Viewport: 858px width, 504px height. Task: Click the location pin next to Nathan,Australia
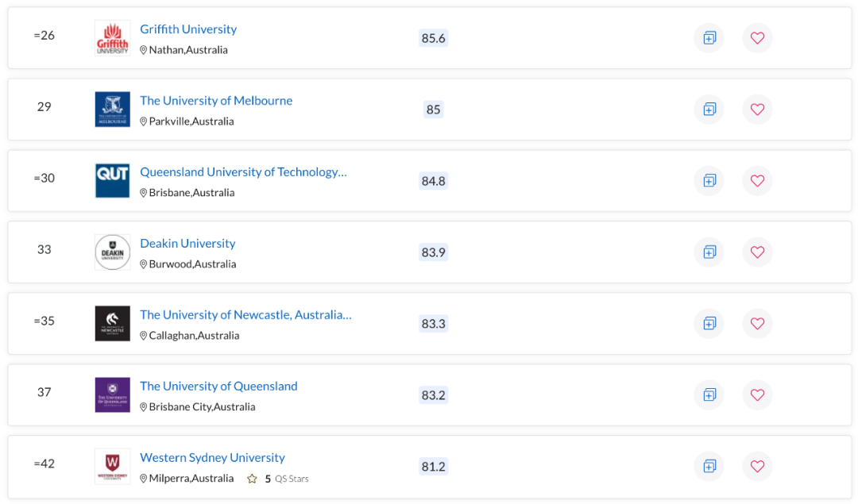click(144, 49)
